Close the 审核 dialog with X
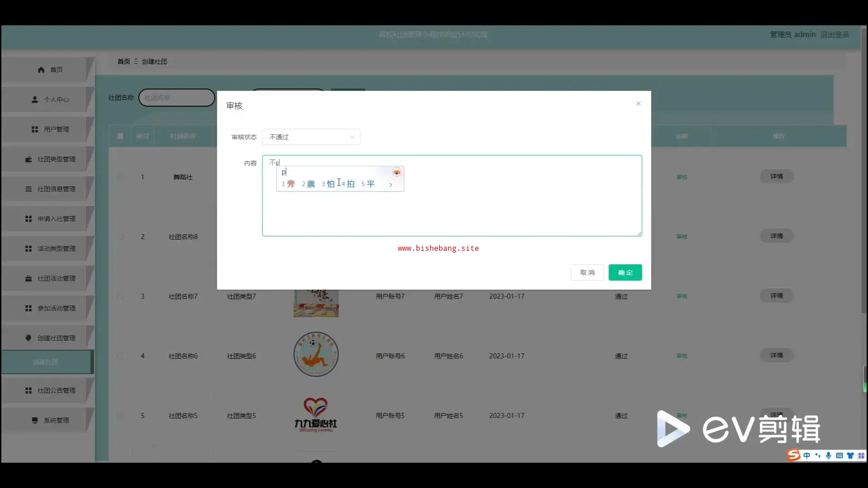 point(638,103)
